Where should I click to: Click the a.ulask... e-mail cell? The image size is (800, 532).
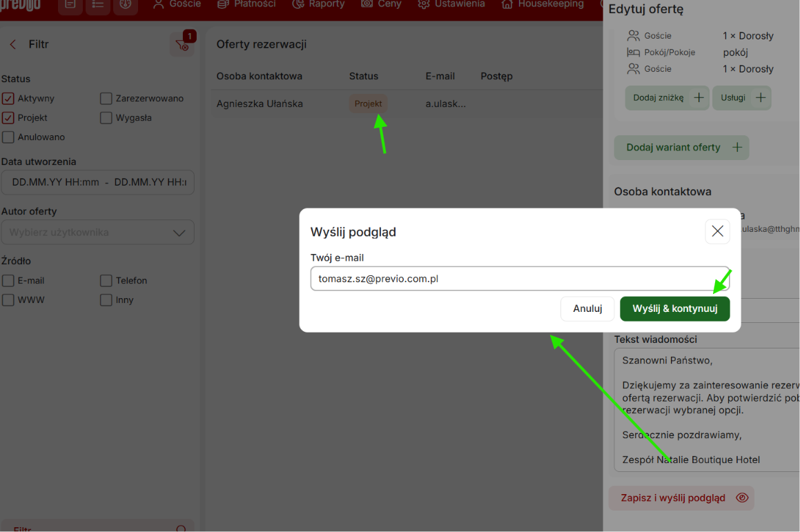point(445,104)
